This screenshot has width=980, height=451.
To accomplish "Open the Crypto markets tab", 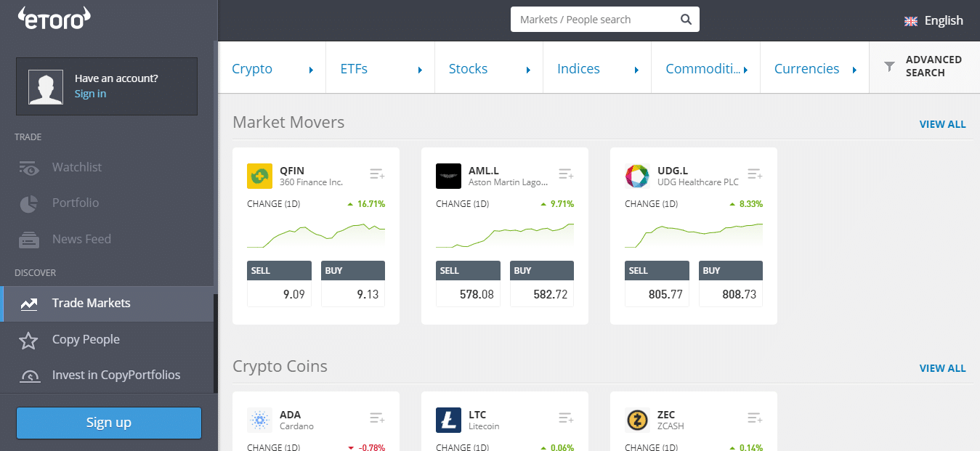I will [x=272, y=68].
